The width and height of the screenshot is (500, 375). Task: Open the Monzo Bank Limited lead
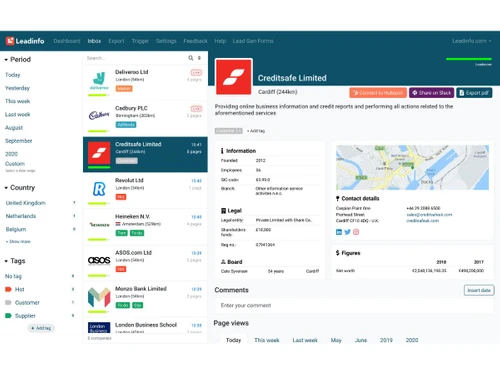(145, 299)
